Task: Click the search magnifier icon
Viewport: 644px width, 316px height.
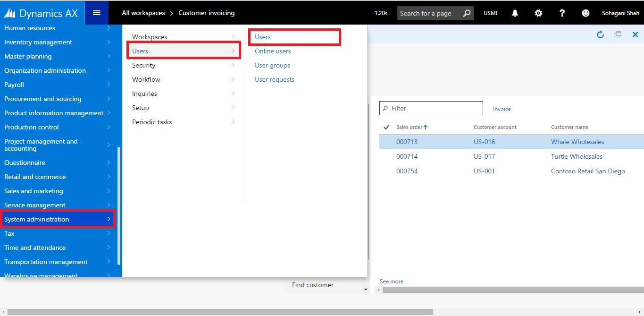Action: point(466,13)
